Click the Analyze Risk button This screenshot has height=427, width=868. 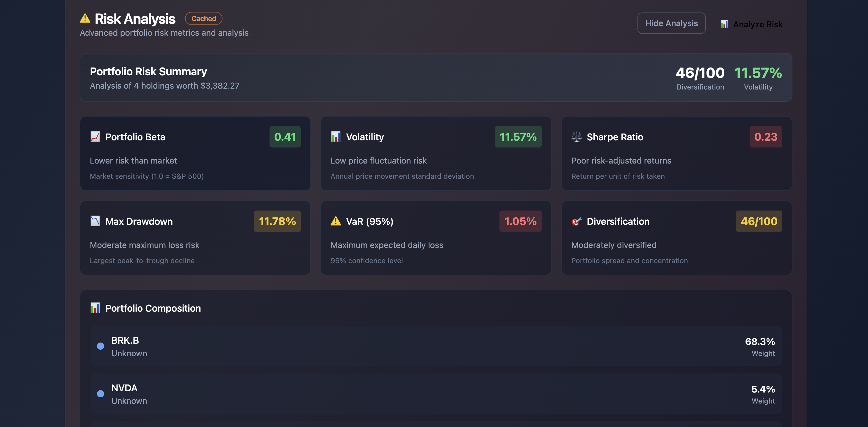pos(751,24)
